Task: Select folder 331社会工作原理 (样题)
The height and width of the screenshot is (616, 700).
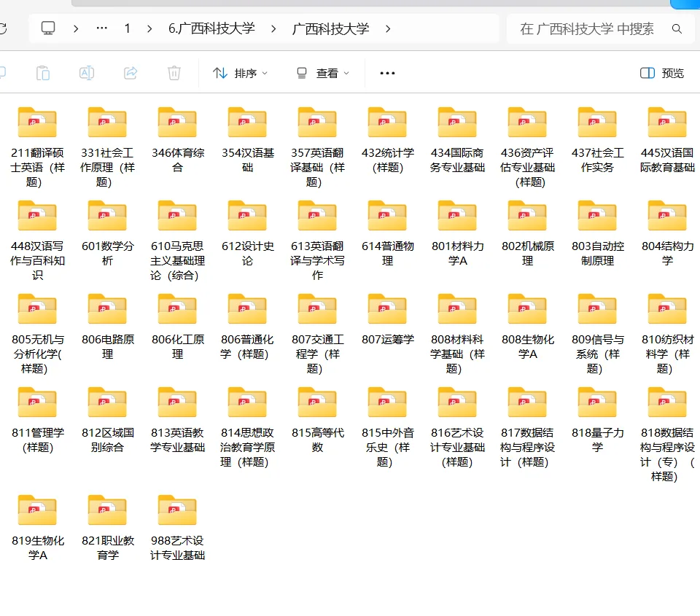Action: 108,147
